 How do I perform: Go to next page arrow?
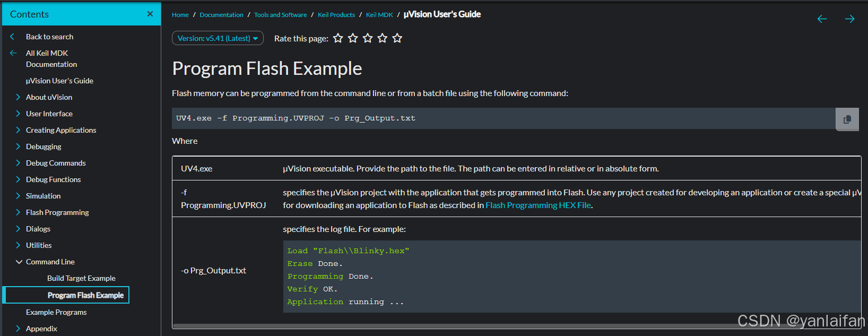pos(849,19)
